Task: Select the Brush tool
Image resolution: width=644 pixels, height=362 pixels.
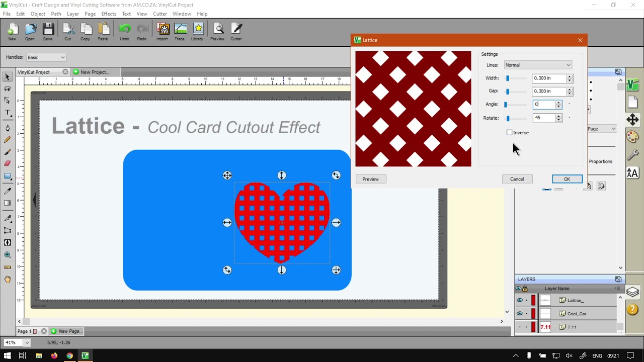Action: (8, 152)
